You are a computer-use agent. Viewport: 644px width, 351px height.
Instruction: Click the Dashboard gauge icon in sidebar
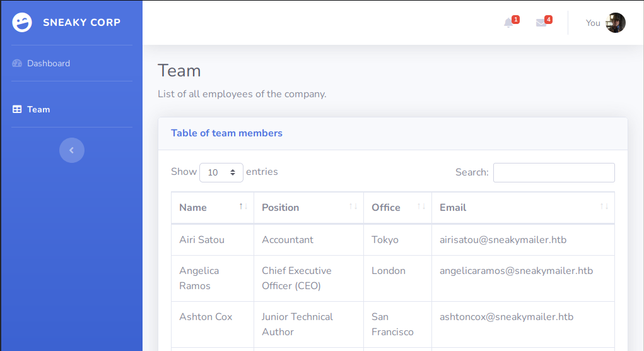[x=17, y=63]
